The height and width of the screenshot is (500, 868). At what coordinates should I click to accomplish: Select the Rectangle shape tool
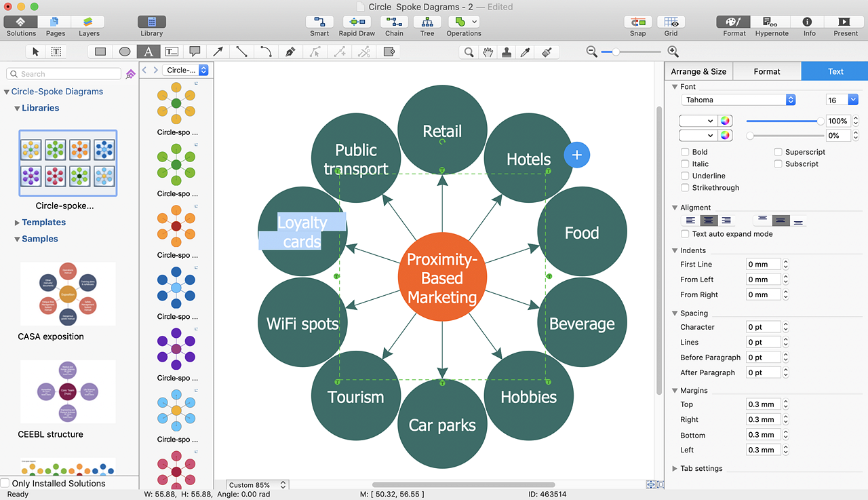(x=100, y=52)
